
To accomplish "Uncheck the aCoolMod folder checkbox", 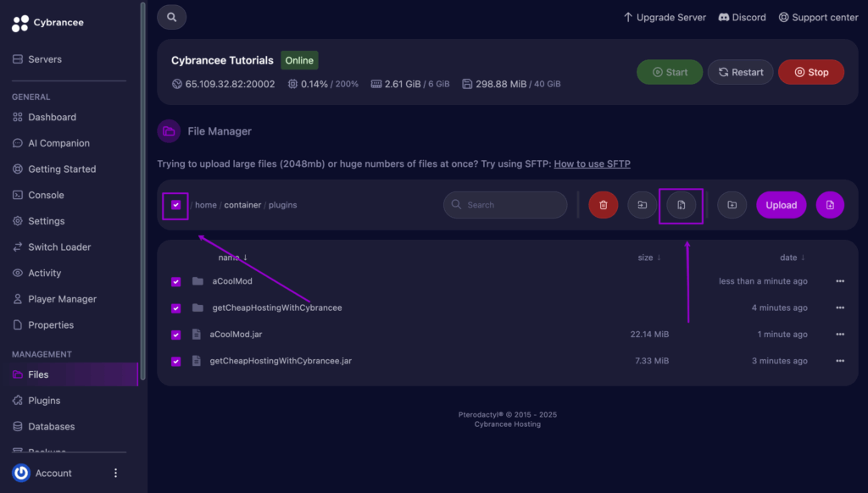I will (x=175, y=281).
